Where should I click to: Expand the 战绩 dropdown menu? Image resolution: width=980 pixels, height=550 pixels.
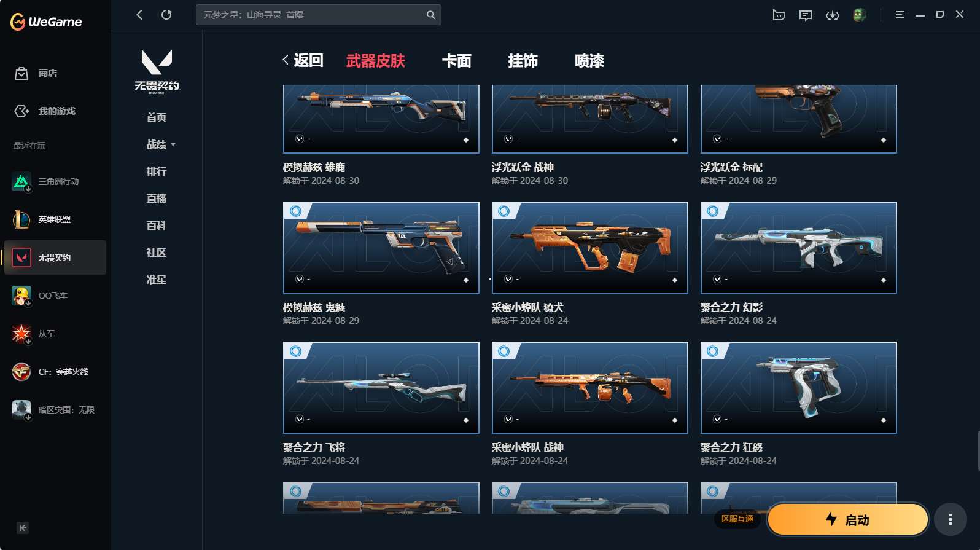tap(161, 144)
